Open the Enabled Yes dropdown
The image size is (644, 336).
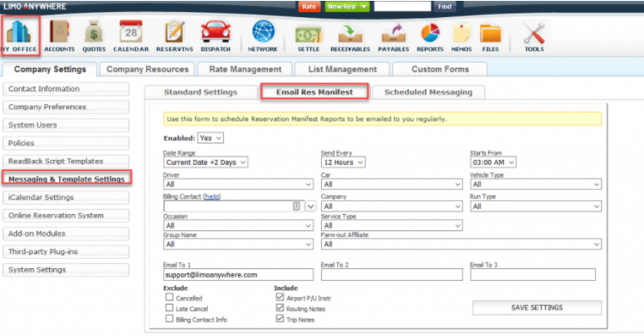(210, 138)
